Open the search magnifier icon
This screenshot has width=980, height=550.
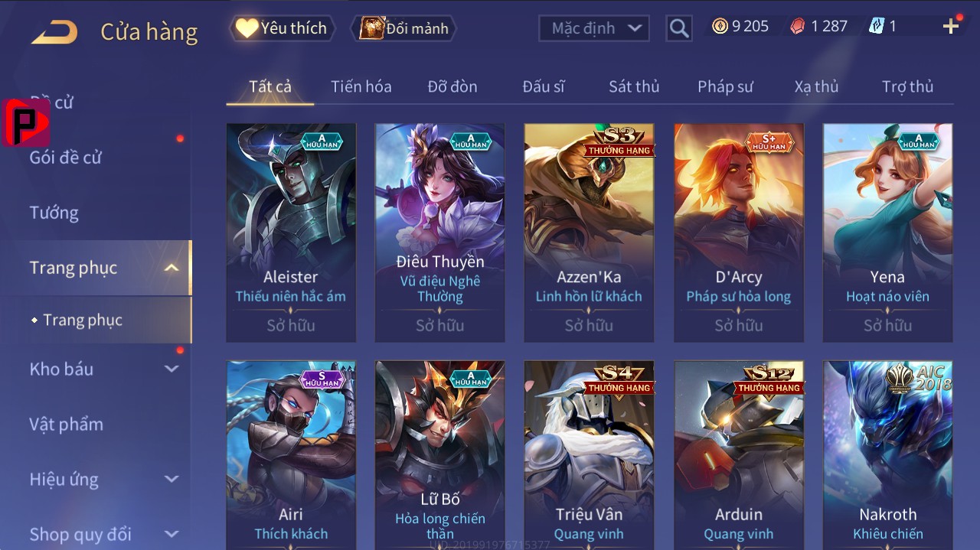pos(678,28)
